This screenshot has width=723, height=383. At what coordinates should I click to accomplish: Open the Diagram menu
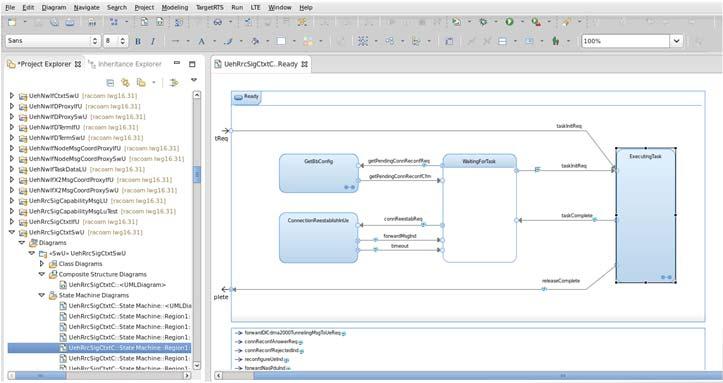tap(54, 7)
